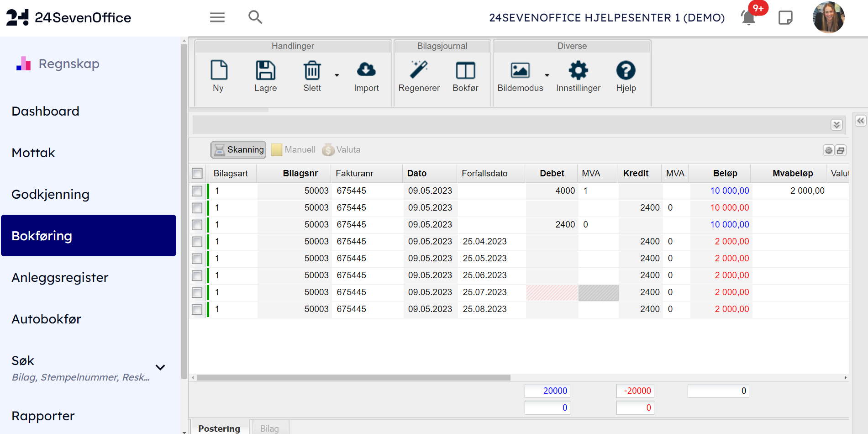868x434 pixels.
Task: Sort by the Forfallsdato column header
Action: [x=484, y=174]
